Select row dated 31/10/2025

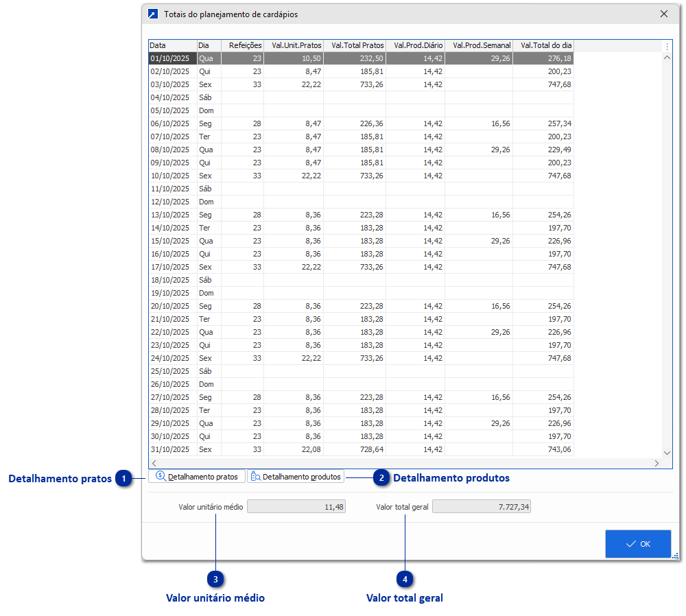tap(361, 449)
